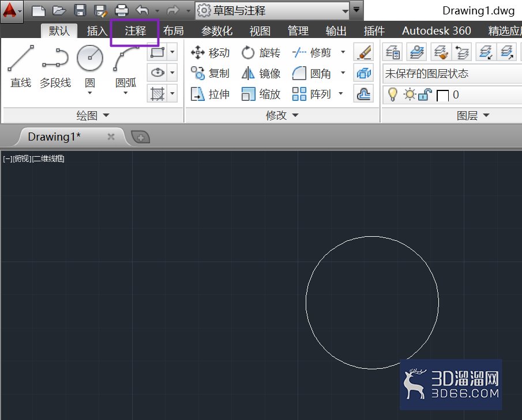
Task: Toggle the layer lock padlock icon
Action: (425, 95)
